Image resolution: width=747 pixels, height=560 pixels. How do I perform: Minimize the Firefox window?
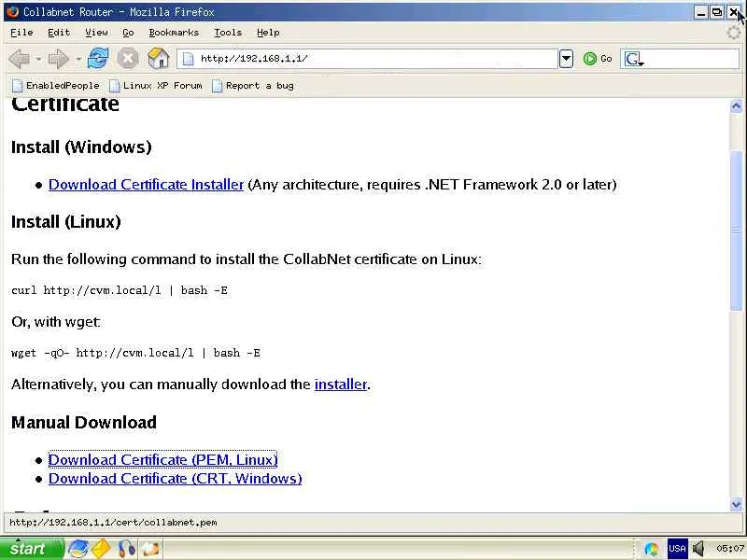click(700, 12)
